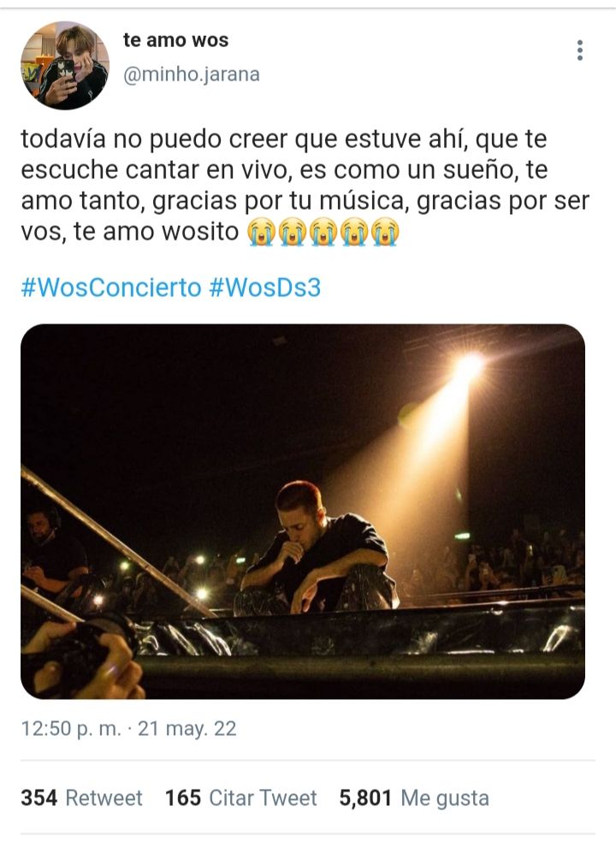Open the #WosConcierto hashtag
The image size is (616, 842).
[111, 288]
